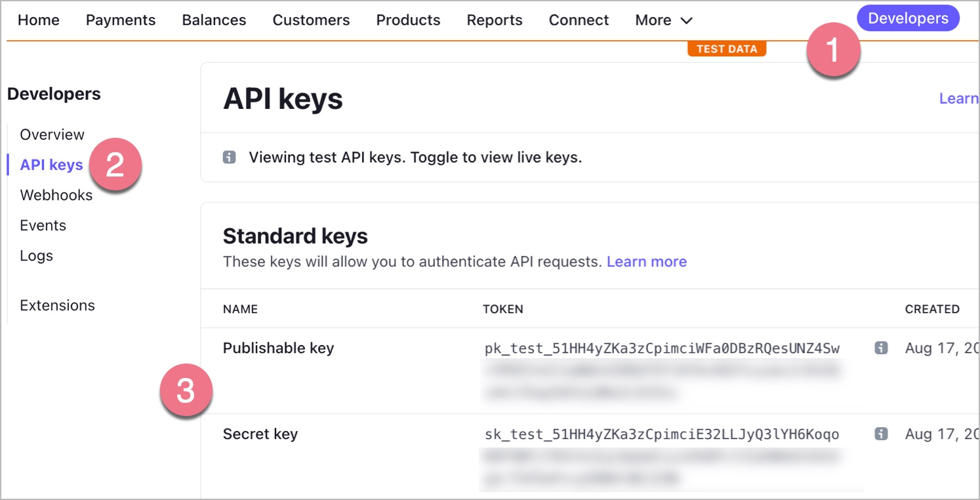Open Events in the sidebar

(x=43, y=225)
